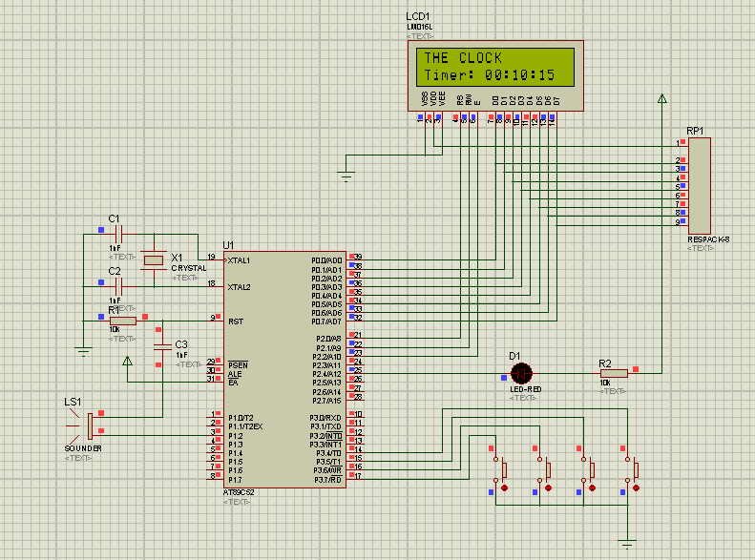Select the power terminal wired to EA

pos(127,361)
